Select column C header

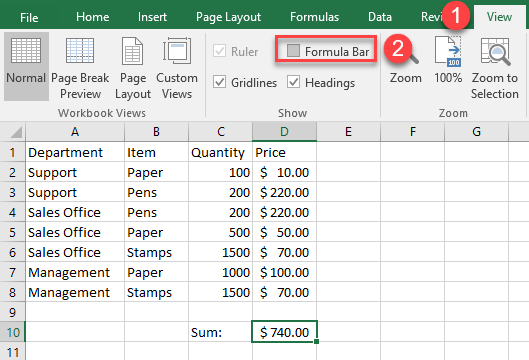coord(220,132)
